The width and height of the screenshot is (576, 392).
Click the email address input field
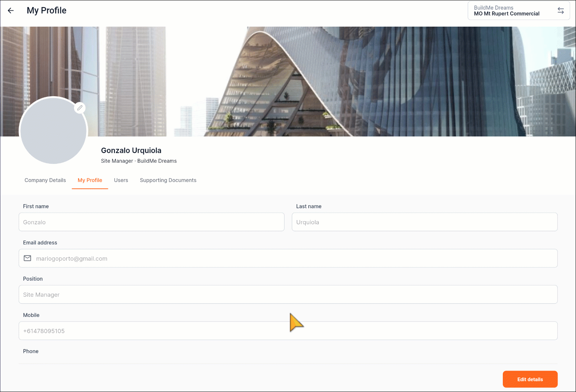pos(288,258)
